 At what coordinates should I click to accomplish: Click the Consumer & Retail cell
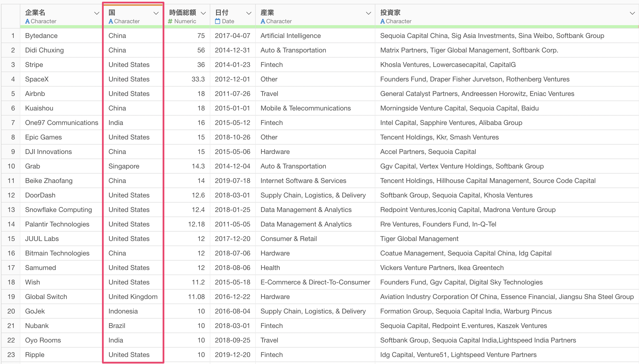tap(315, 239)
